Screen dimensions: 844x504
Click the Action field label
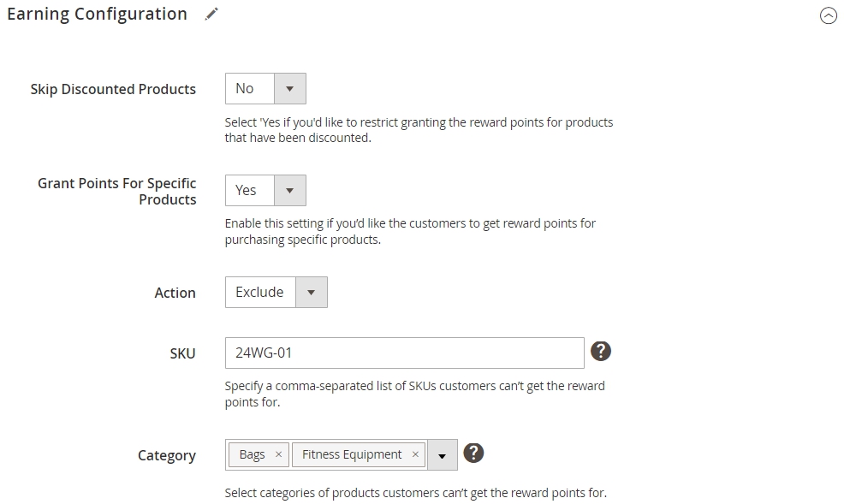coord(175,293)
